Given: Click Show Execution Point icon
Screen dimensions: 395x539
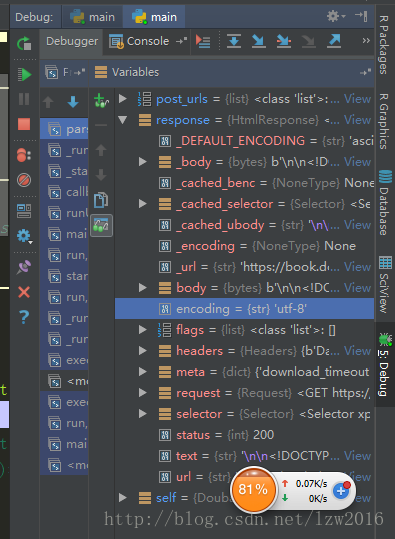Looking at the screenshot, I should [203, 41].
